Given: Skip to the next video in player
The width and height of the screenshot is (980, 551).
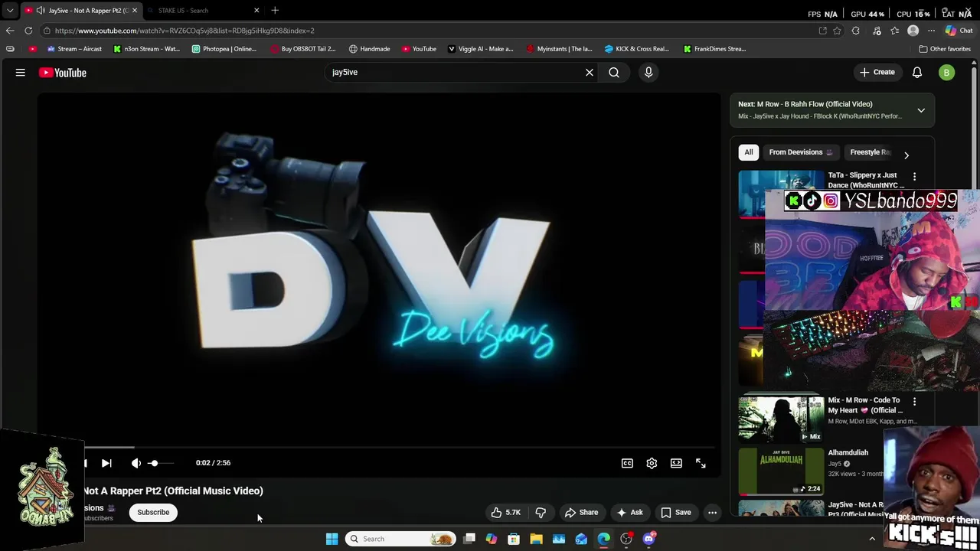Looking at the screenshot, I should (x=106, y=463).
